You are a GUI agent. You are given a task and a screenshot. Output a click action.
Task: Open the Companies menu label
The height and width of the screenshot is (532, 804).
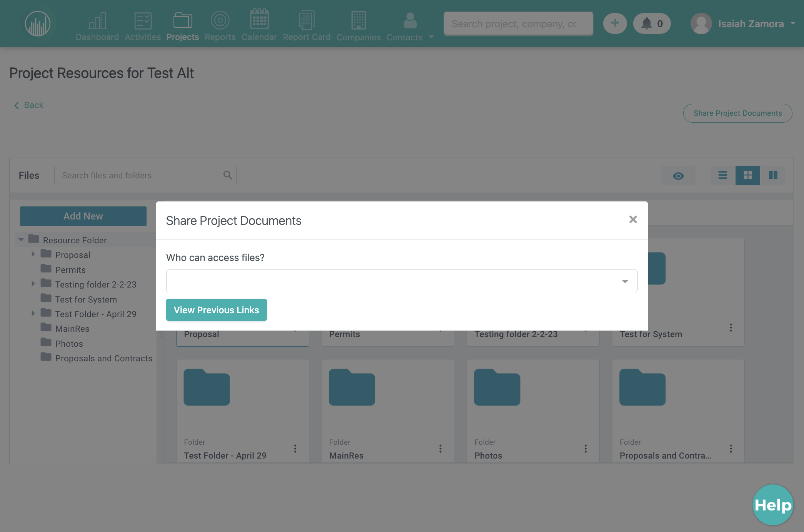pos(359,37)
